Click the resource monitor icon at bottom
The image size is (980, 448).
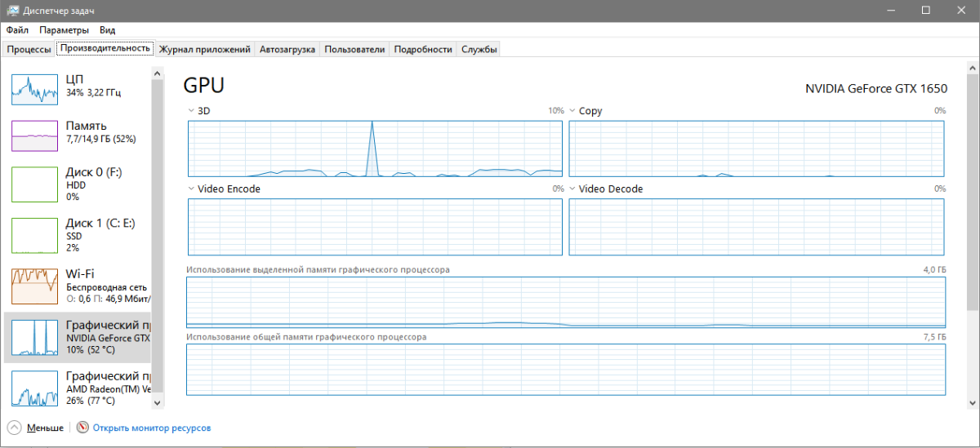tap(82, 427)
